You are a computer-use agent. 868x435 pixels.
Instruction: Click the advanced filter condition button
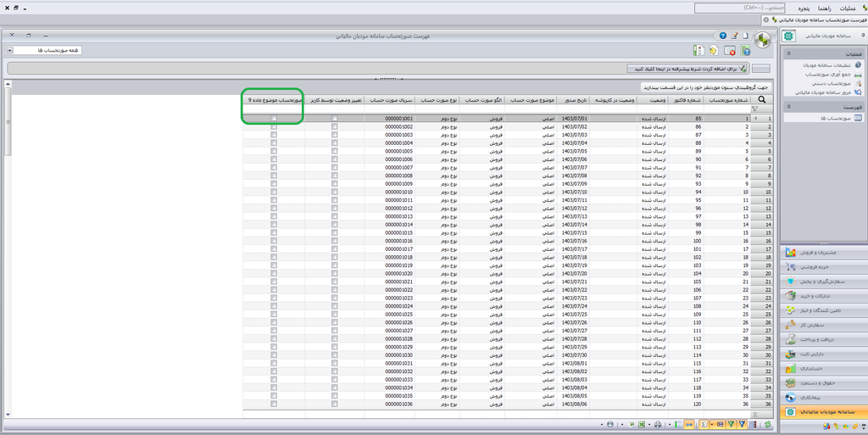click(687, 69)
